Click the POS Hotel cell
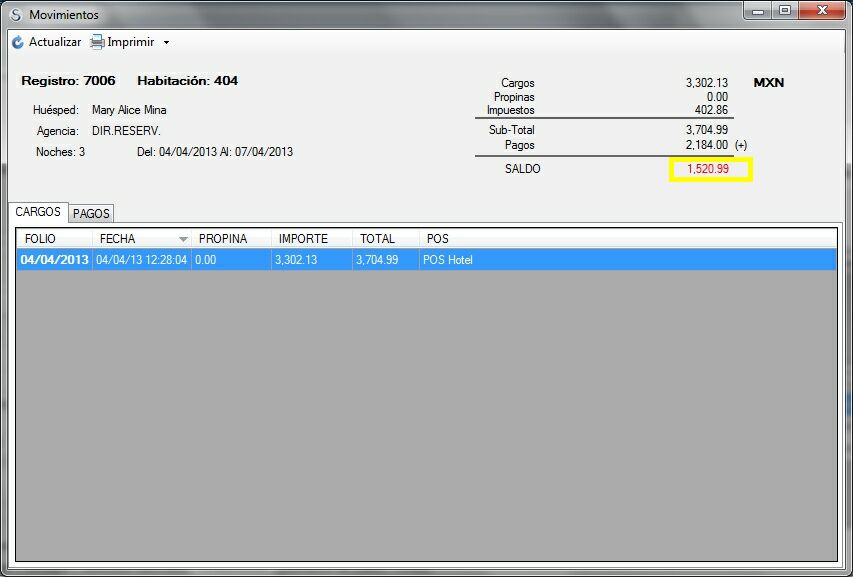The width and height of the screenshot is (853, 577). (628, 260)
